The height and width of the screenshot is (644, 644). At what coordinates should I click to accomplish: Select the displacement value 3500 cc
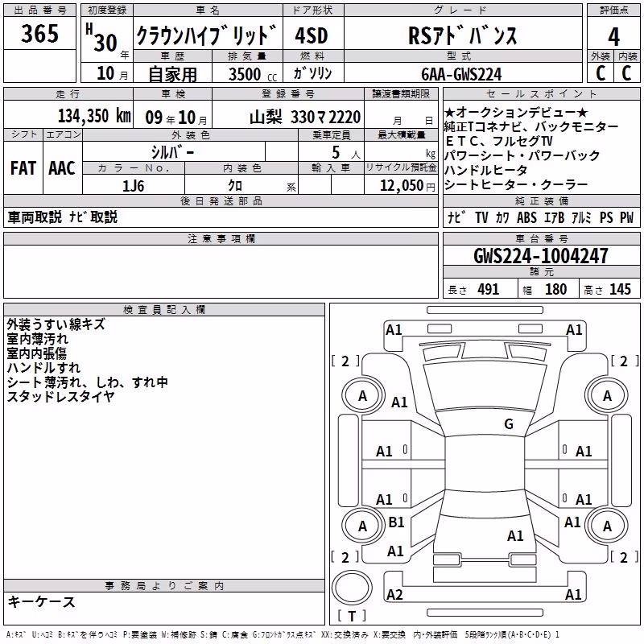(252, 74)
